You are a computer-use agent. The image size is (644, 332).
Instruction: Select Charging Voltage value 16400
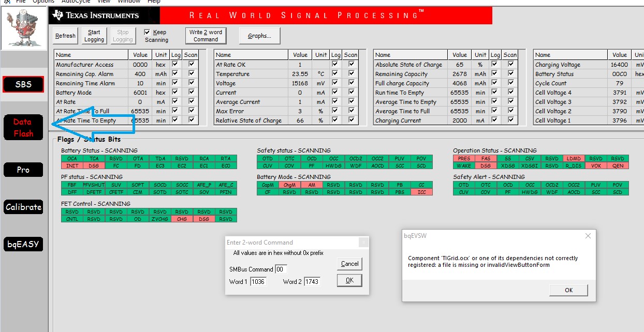click(619, 65)
